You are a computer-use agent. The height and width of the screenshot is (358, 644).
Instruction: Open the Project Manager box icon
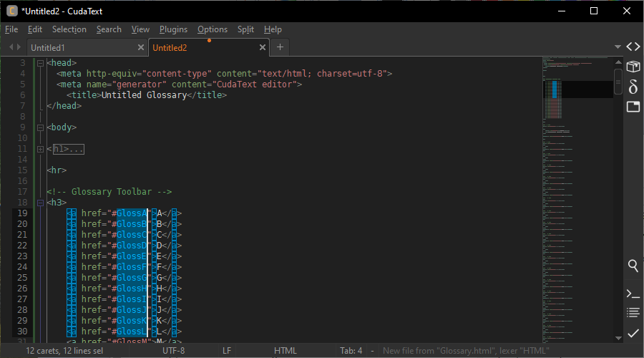click(x=633, y=67)
